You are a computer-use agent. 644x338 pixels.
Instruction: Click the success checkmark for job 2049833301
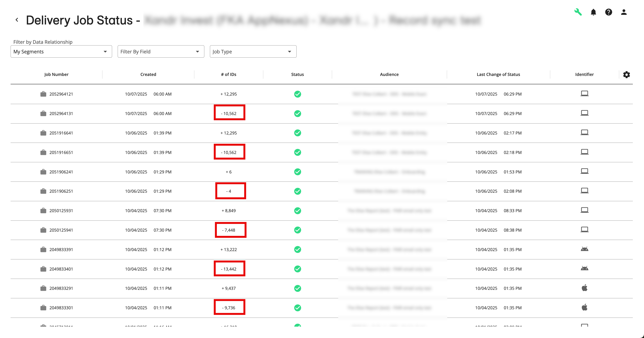tap(298, 308)
